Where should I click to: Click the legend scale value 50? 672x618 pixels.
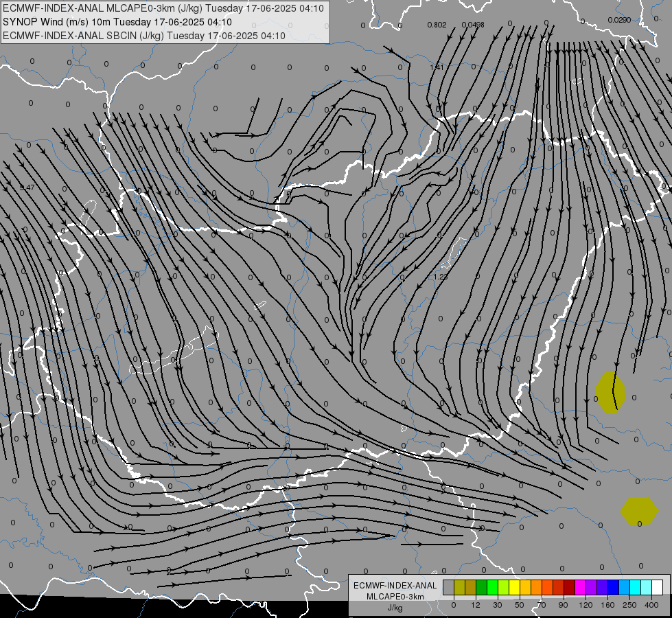(520, 605)
